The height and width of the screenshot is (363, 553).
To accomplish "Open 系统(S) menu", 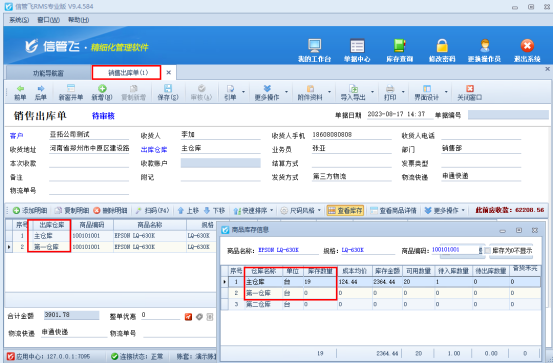I will [x=19, y=20].
